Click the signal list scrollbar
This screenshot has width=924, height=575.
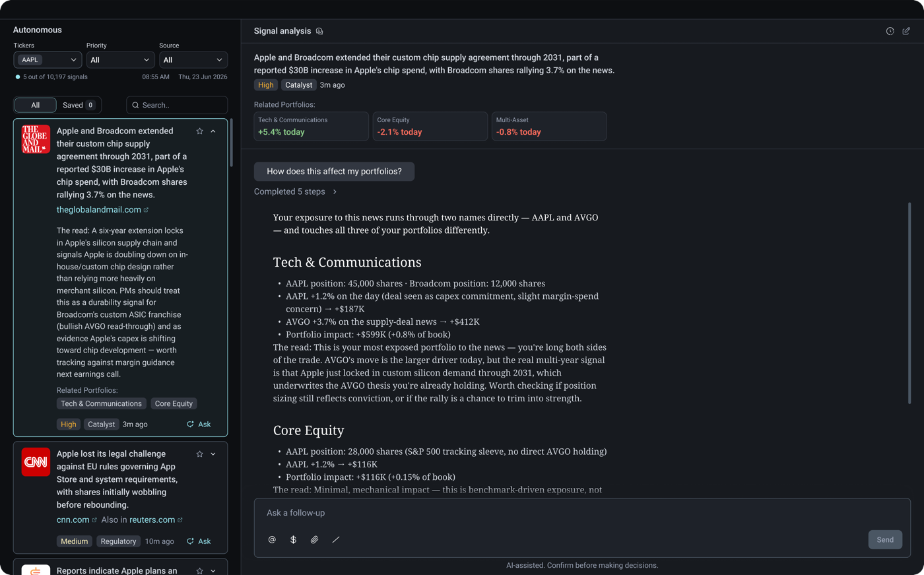[231, 143]
